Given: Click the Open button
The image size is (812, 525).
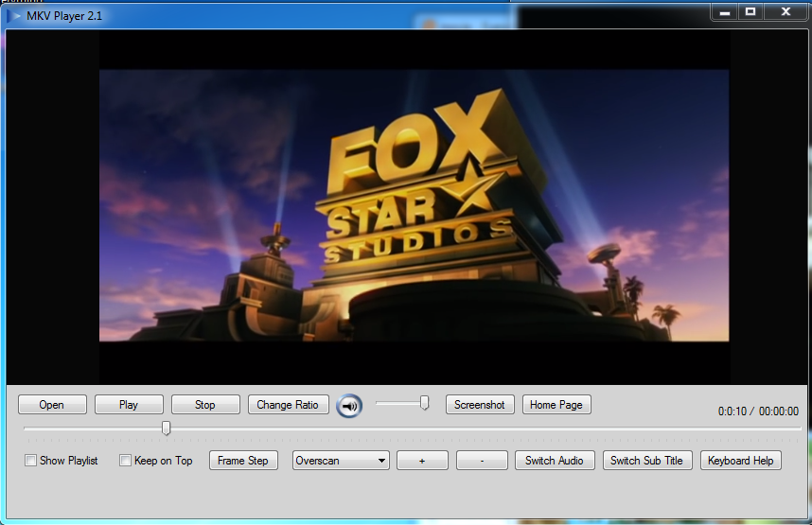Looking at the screenshot, I should click(52, 404).
